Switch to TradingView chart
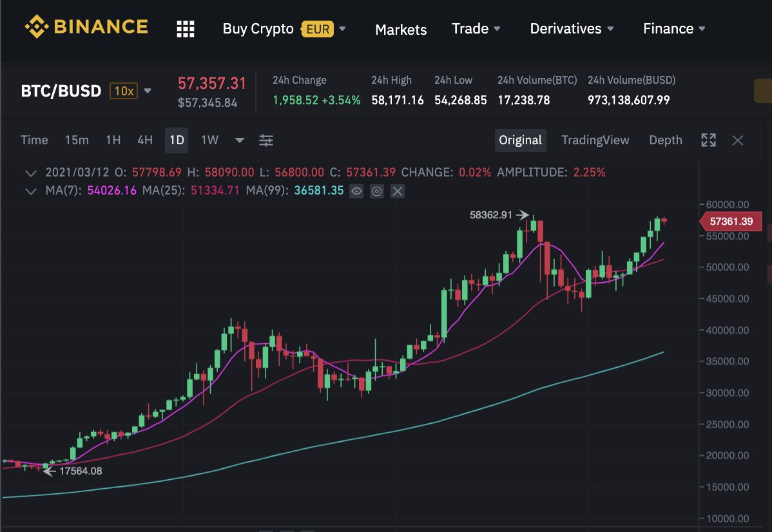The image size is (772, 532). click(595, 140)
